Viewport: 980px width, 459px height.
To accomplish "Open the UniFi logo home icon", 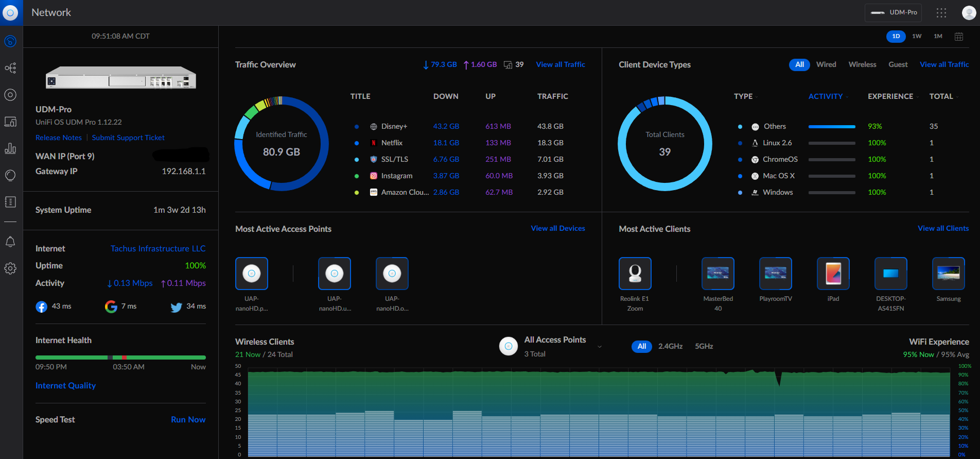I will [x=10, y=12].
